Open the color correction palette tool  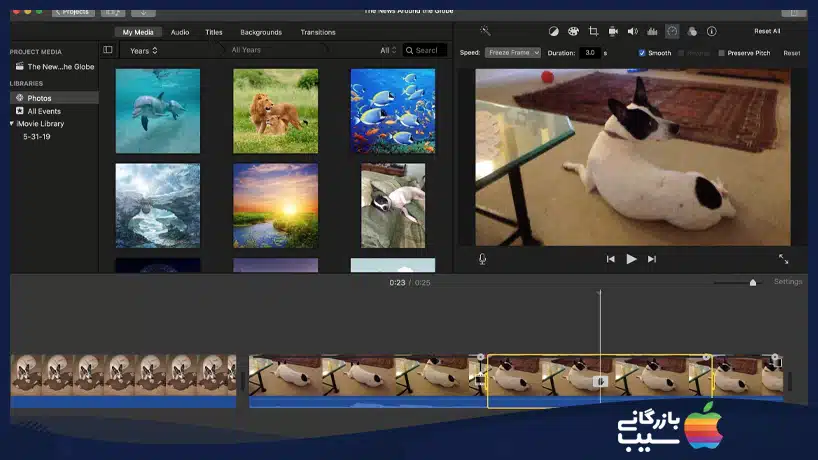tap(573, 32)
